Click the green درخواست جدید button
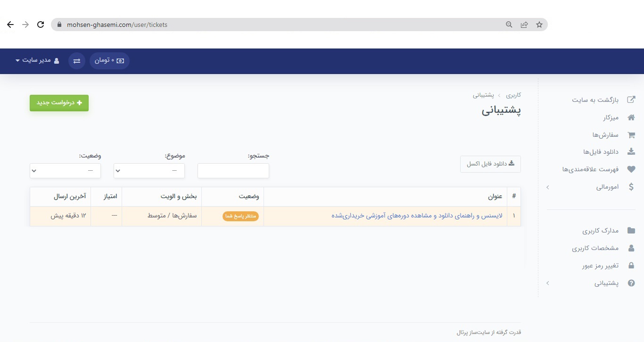Viewport: 644px width, 342px height. (59, 103)
